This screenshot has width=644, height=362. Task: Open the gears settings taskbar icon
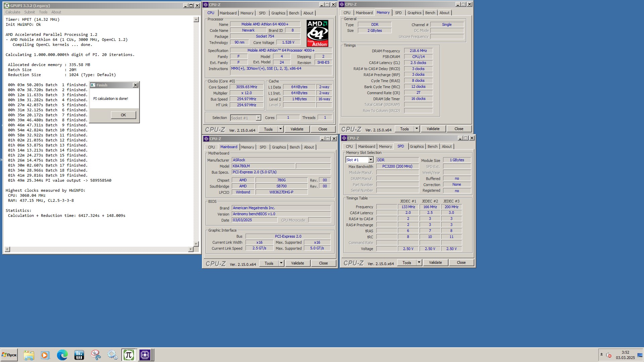[112, 355]
